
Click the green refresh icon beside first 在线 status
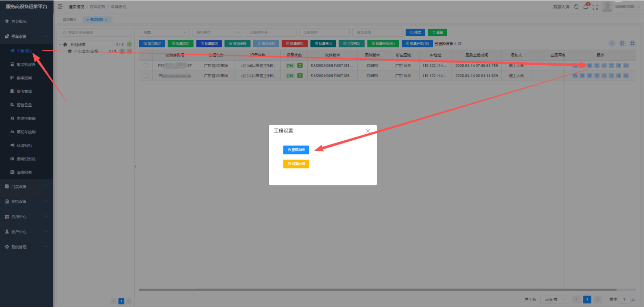coord(300,65)
